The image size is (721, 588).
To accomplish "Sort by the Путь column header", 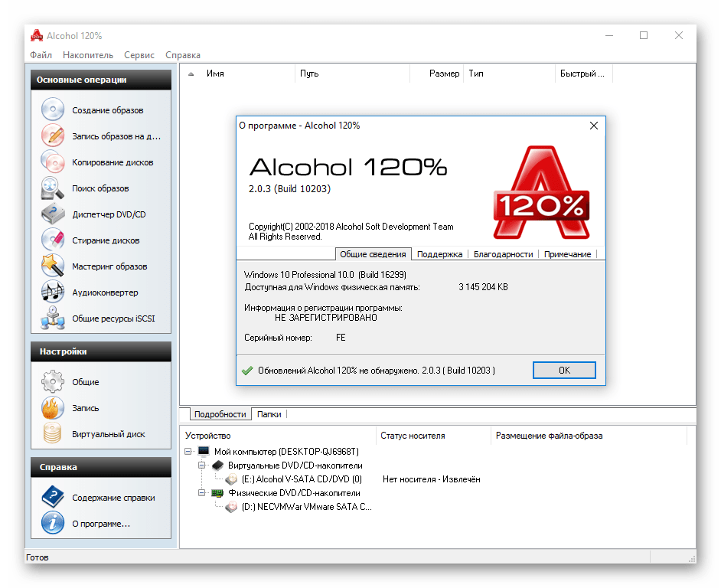I will pos(352,73).
